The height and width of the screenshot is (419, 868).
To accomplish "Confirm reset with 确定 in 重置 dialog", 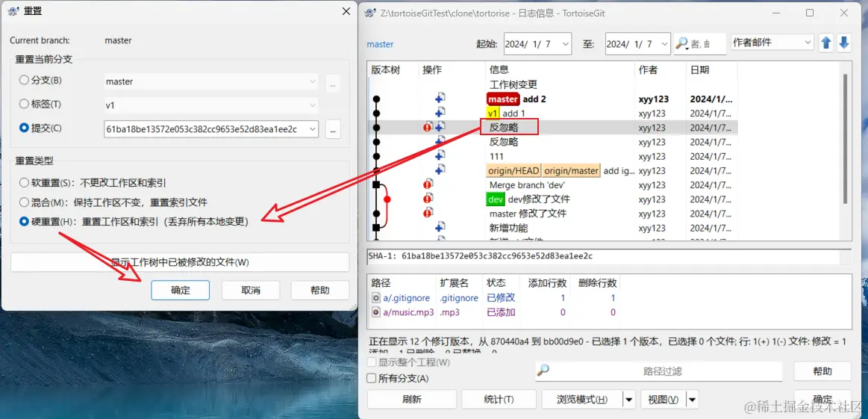I will (x=180, y=290).
